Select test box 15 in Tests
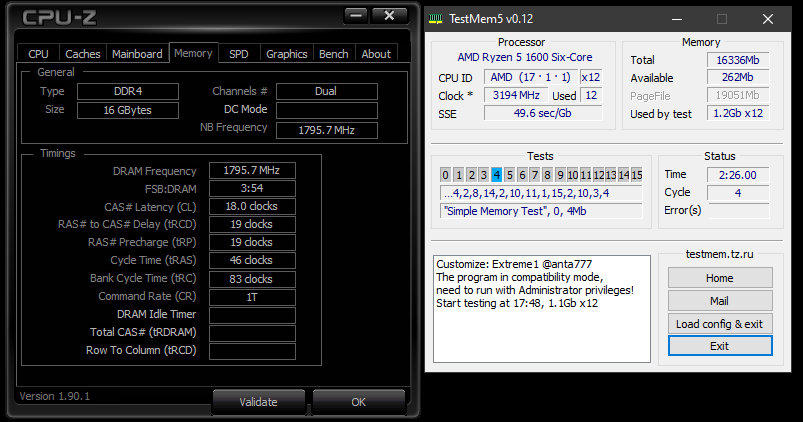Screen dimensions: 803x422 637,175
